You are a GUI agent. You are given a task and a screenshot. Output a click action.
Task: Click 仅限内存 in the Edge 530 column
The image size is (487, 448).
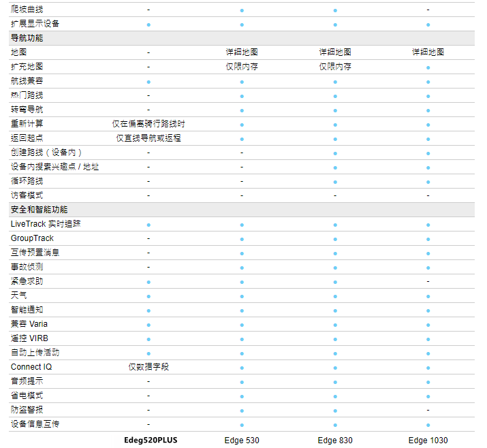pyautogui.click(x=242, y=67)
